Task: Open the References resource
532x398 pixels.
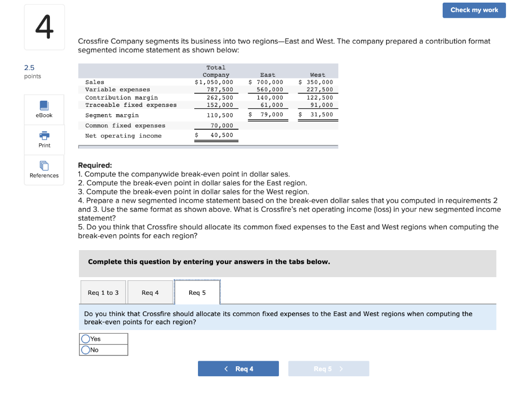Action: click(x=44, y=170)
